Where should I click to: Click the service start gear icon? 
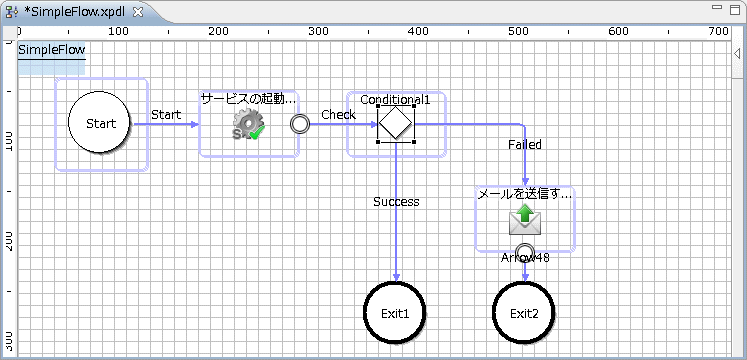(x=249, y=125)
